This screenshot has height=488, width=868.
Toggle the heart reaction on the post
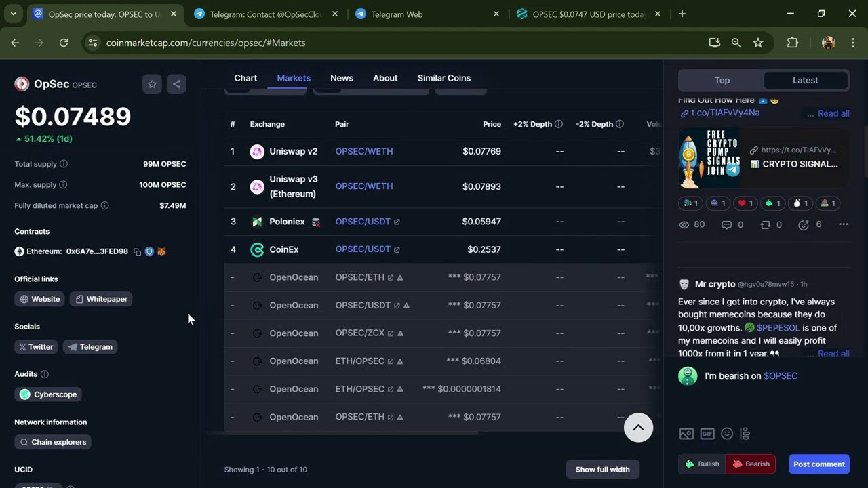[x=746, y=203]
